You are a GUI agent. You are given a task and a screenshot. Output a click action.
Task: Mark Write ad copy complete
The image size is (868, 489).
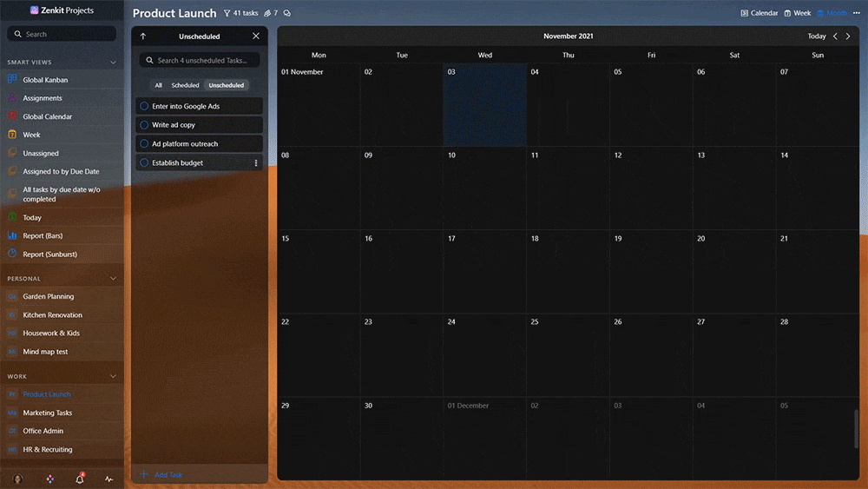click(x=144, y=124)
